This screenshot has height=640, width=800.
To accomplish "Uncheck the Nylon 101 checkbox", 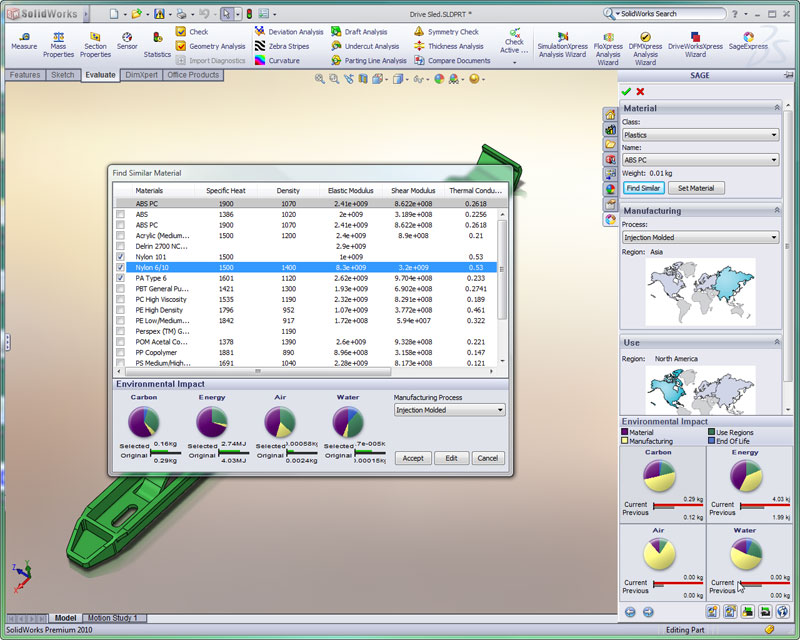I will pyautogui.click(x=121, y=256).
